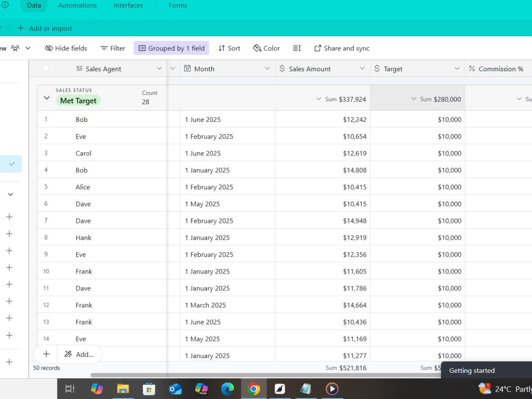The width and height of the screenshot is (532, 399).
Task: Open the Color records menu
Action: click(x=267, y=48)
